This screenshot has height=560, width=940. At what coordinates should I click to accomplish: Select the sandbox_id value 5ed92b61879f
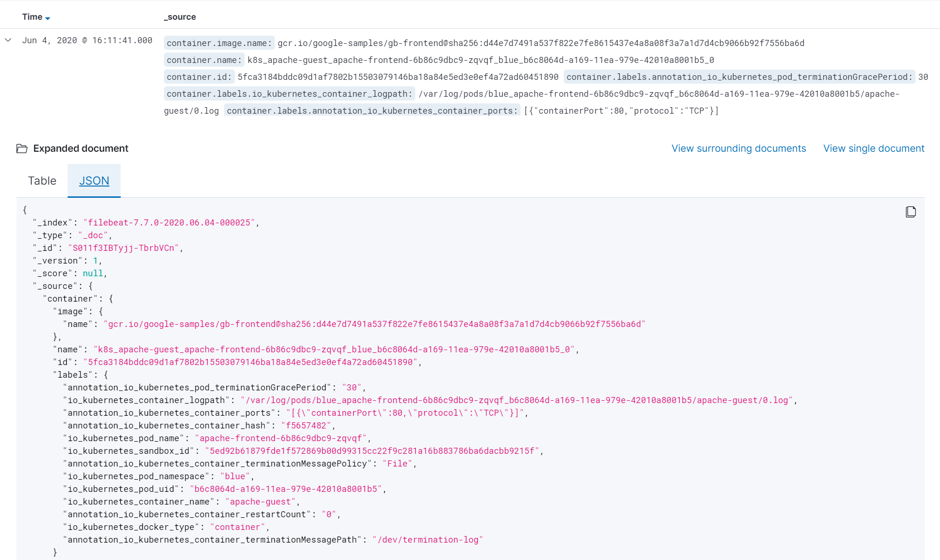click(372, 451)
